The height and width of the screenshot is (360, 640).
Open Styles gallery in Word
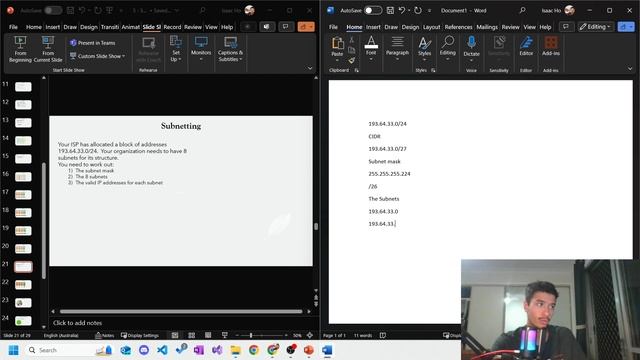point(424,49)
